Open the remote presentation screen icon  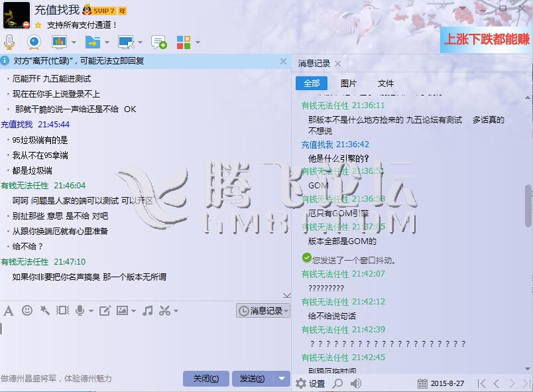point(59,42)
